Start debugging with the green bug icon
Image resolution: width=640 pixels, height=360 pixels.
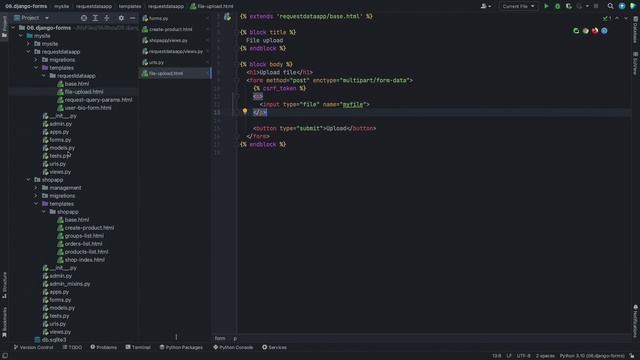(558, 6)
